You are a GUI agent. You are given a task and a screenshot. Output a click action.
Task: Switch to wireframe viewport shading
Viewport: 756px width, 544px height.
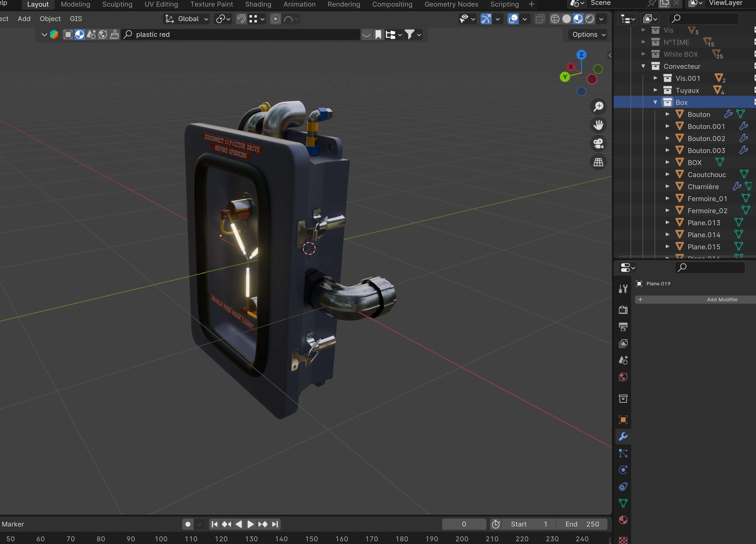[x=555, y=19]
